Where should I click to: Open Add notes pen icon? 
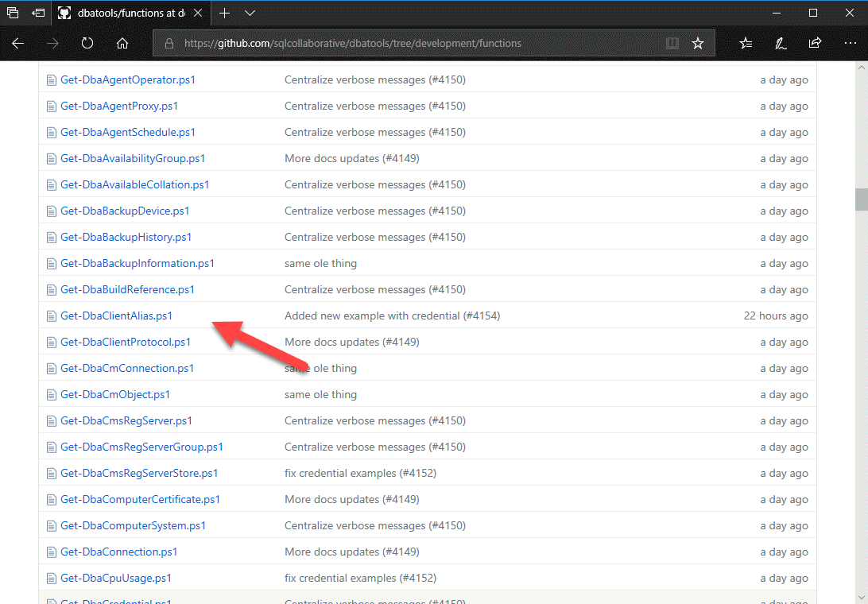click(x=781, y=43)
